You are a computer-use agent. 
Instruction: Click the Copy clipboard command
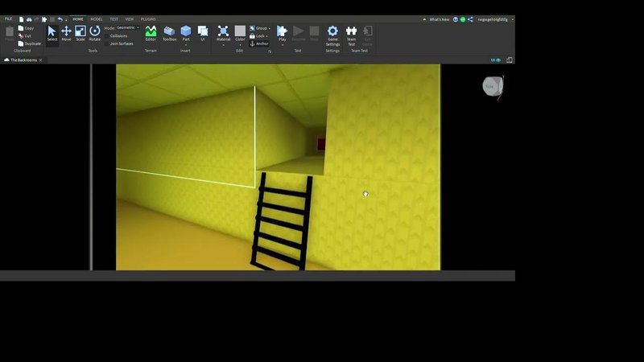pyautogui.click(x=26, y=28)
